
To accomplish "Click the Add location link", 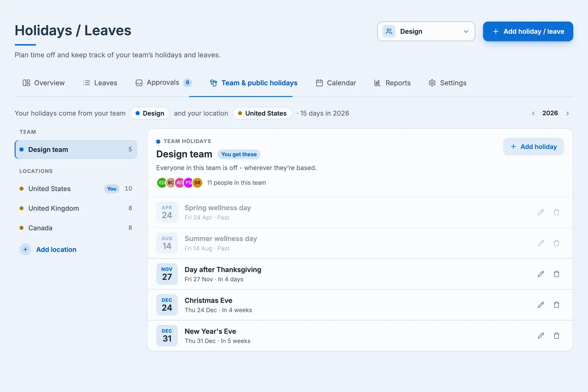I will click(56, 249).
